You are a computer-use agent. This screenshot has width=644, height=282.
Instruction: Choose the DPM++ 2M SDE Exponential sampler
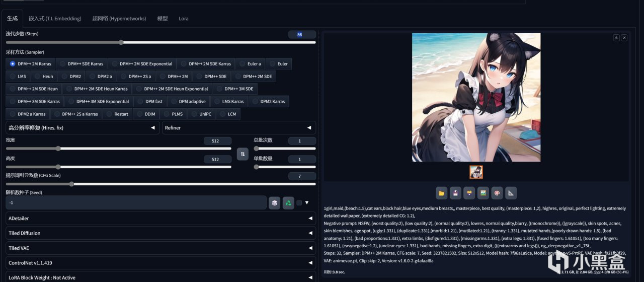tap(142, 64)
